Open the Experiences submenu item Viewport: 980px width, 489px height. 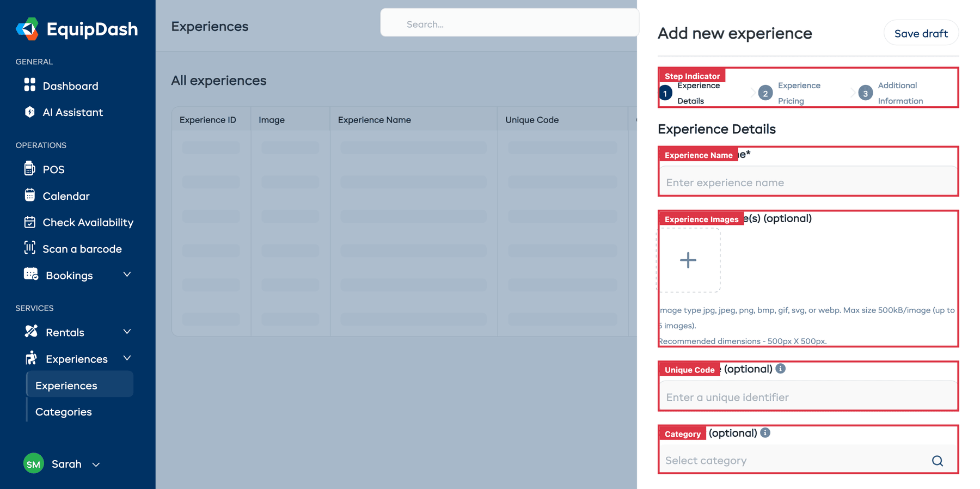point(79,385)
